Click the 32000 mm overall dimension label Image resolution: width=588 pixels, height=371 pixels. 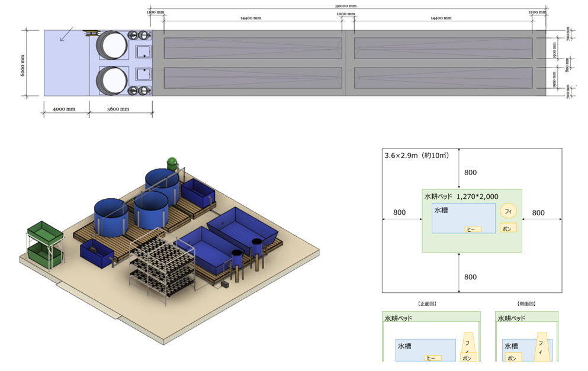(346, 6)
